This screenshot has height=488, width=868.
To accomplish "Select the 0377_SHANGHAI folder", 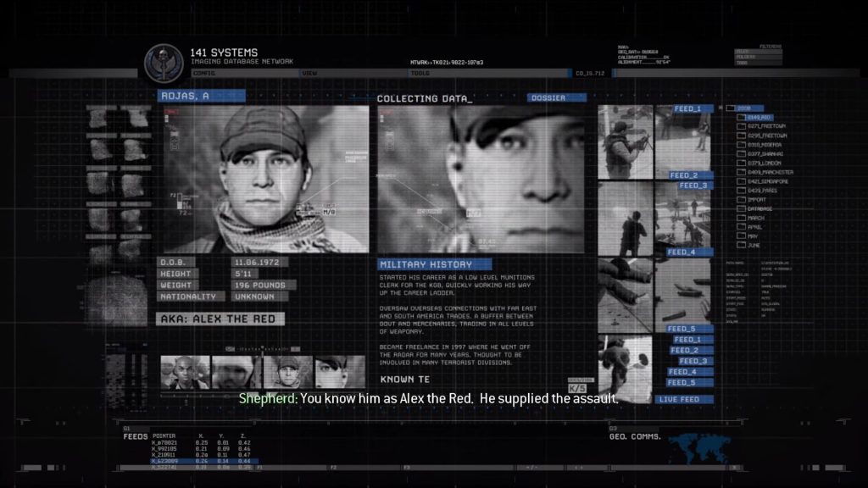I will [x=765, y=154].
